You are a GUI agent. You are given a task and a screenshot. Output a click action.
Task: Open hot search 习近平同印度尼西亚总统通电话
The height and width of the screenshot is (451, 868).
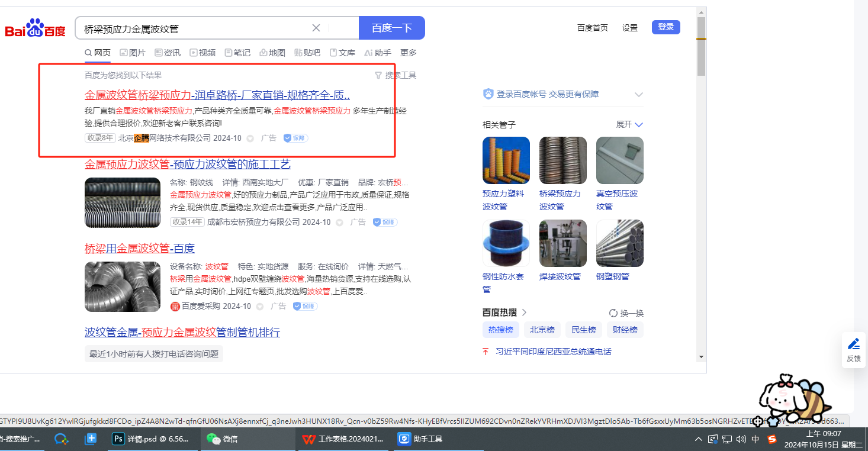553,352
